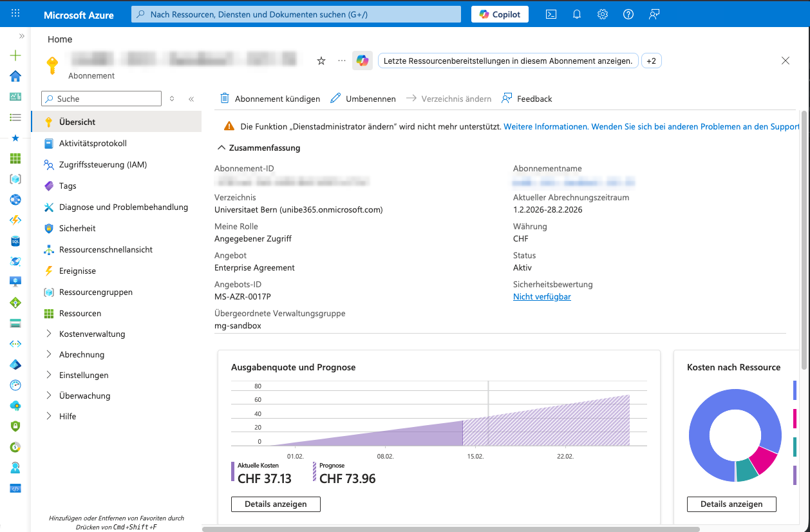
Task: Open the Nicht verfügbar security link
Action: [542, 296]
